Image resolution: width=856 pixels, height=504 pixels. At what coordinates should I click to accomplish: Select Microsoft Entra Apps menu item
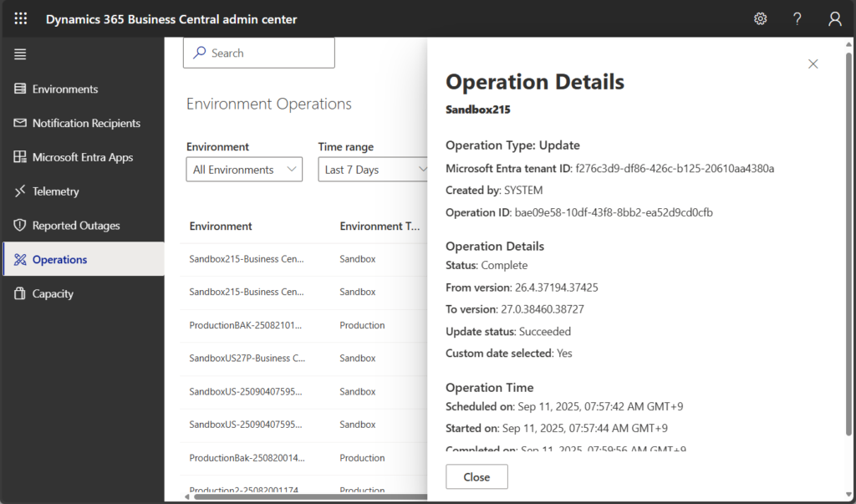click(82, 157)
